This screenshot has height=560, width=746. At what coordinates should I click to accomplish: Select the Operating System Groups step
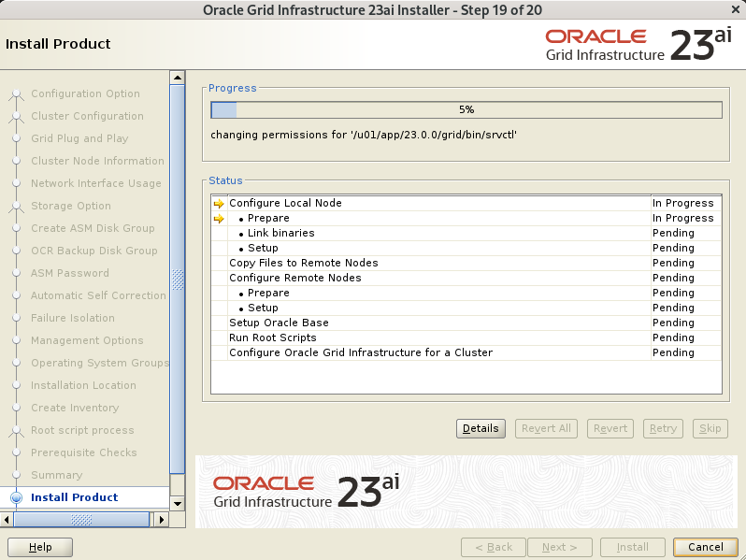[x=100, y=363]
